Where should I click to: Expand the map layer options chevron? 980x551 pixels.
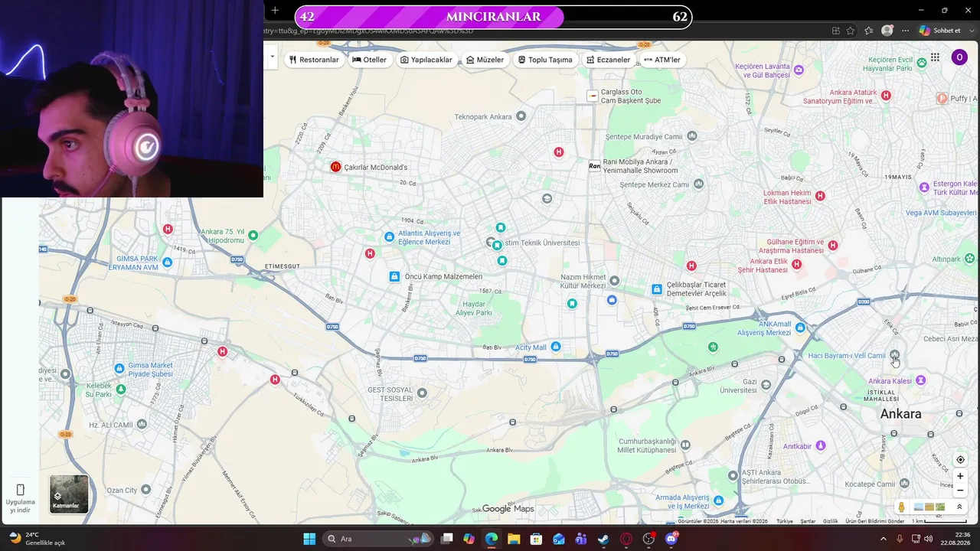point(959,507)
